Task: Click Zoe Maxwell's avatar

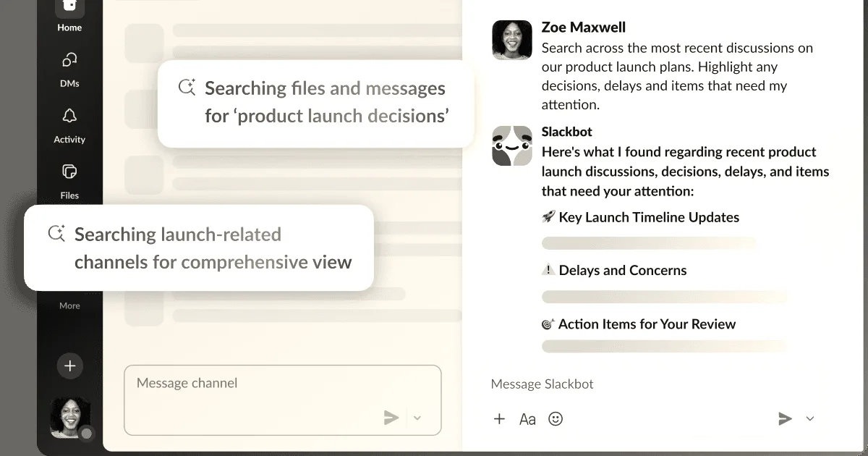Action: (x=512, y=39)
